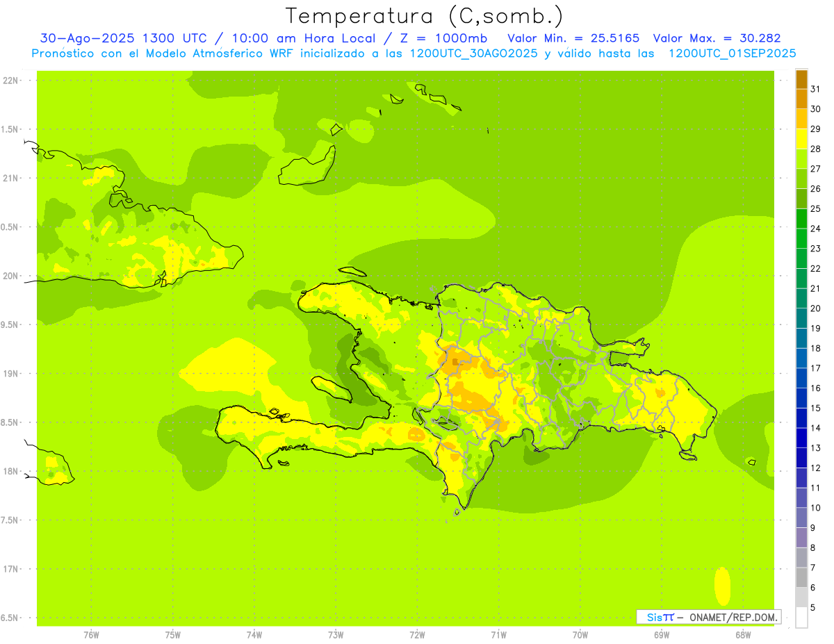Click the colorbar value label "28"
Image resolution: width=834 pixels, height=644 pixels.
pos(815,149)
